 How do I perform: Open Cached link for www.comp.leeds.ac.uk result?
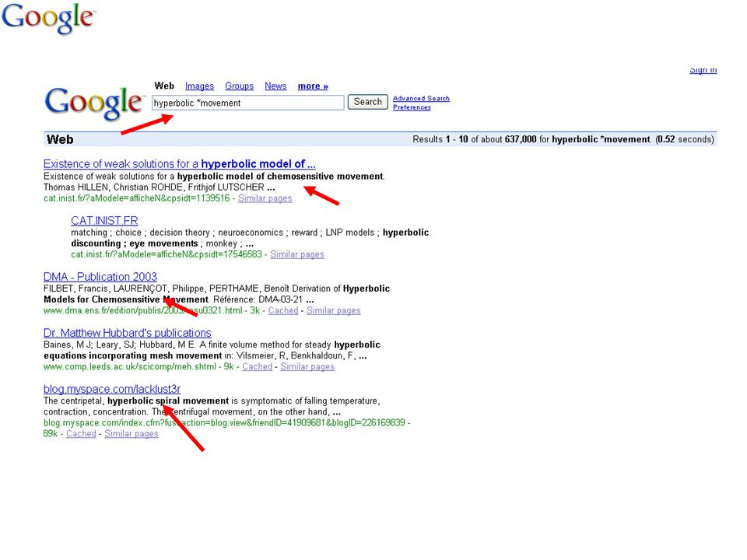tap(258, 366)
